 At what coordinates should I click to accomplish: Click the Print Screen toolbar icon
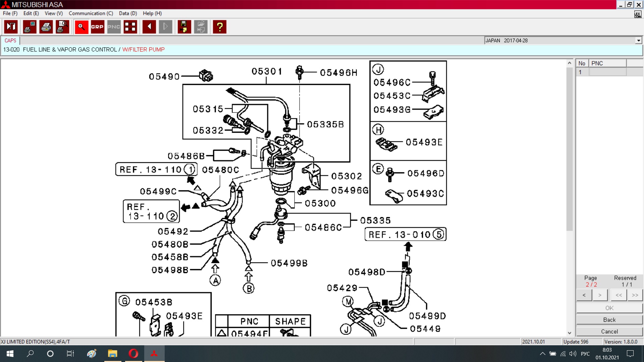(x=30, y=27)
